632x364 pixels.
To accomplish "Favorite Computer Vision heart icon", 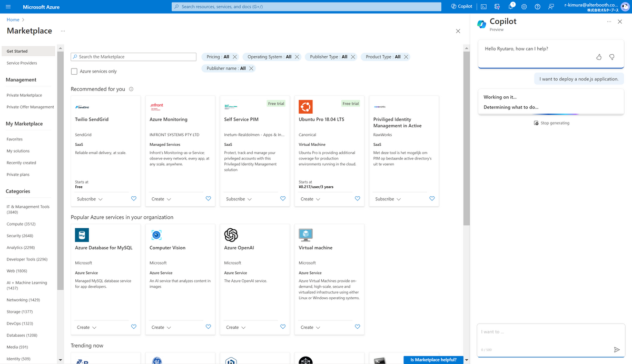I will (209, 327).
